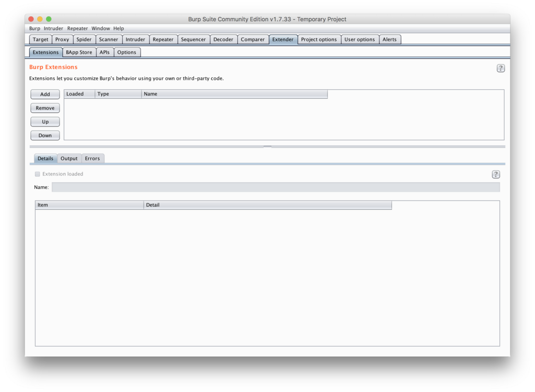Switch to the Proxy tab
This screenshot has height=392, width=535.
pyautogui.click(x=62, y=40)
